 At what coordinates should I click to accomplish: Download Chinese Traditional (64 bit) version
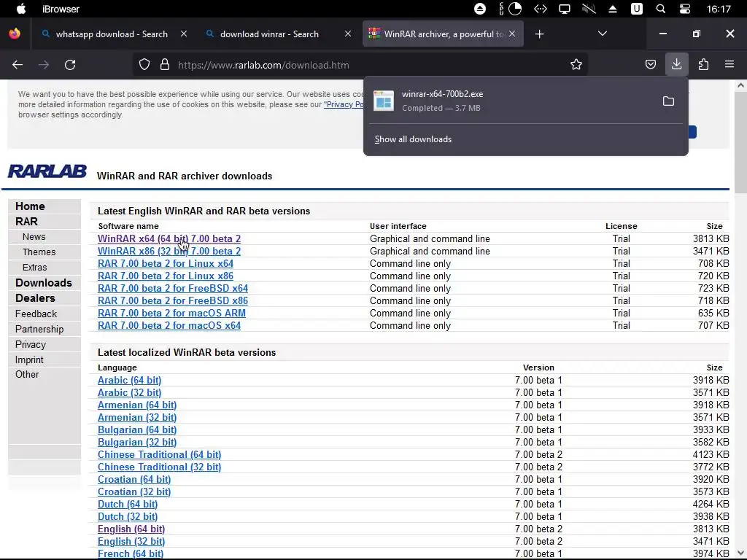click(160, 454)
